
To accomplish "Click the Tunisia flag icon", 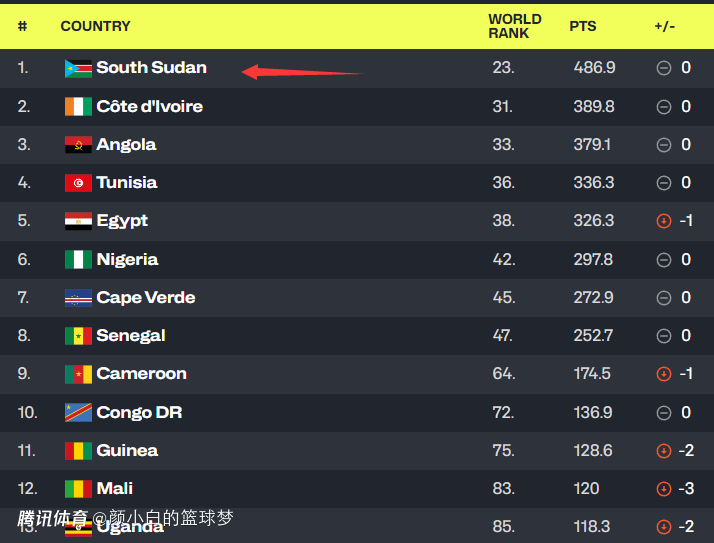I will pos(78,183).
